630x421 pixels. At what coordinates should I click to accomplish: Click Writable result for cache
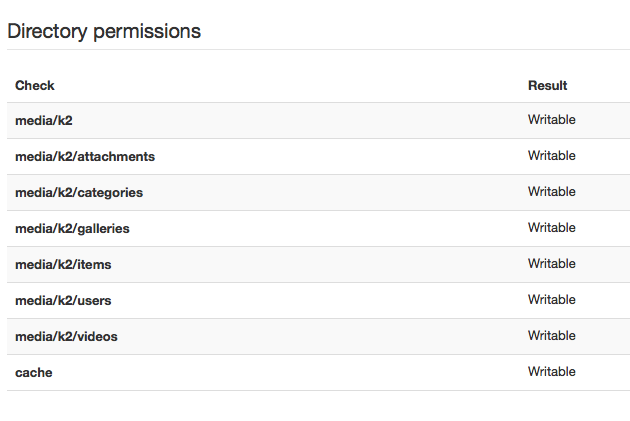(x=552, y=372)
